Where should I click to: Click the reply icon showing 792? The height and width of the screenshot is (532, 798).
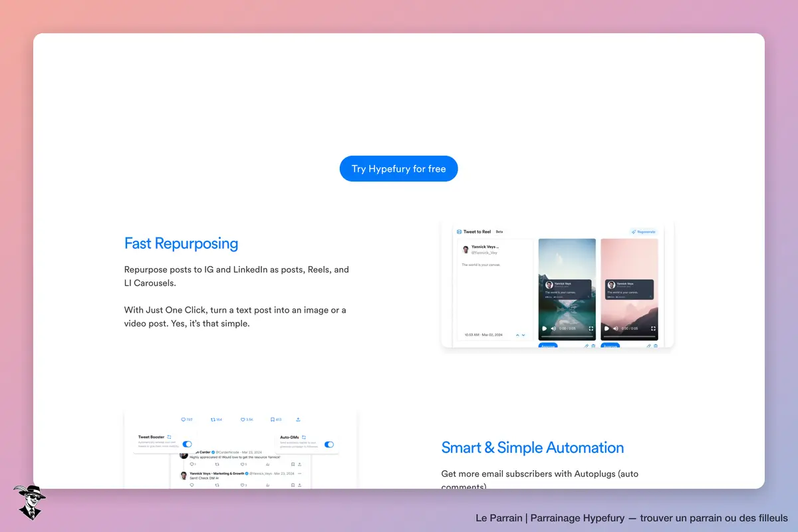[183, 420]
